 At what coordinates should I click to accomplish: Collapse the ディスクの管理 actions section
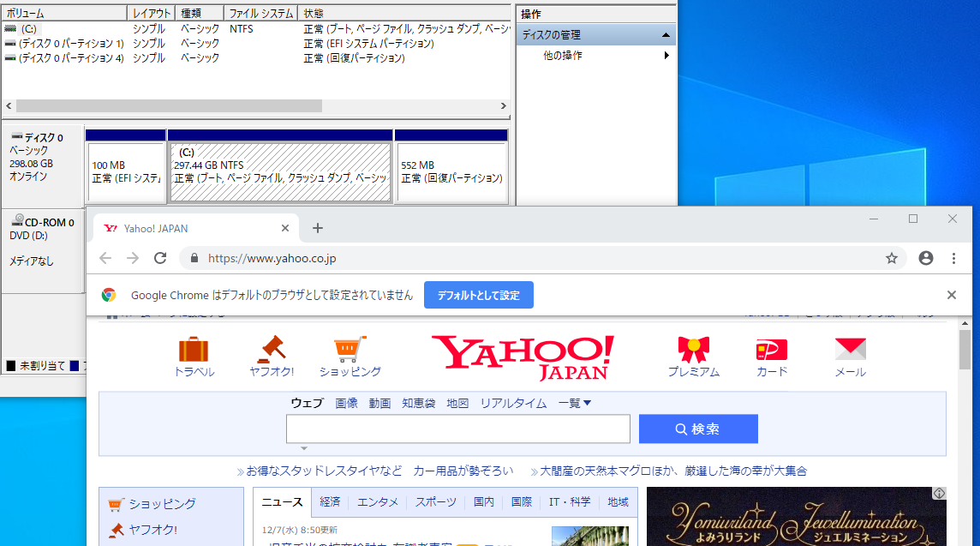point(666,35)
